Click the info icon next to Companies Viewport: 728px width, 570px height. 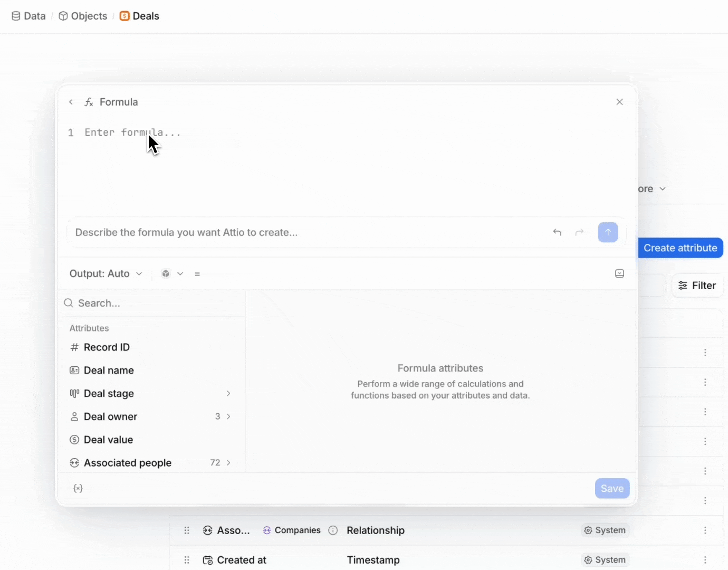click(x=333, y=530)
